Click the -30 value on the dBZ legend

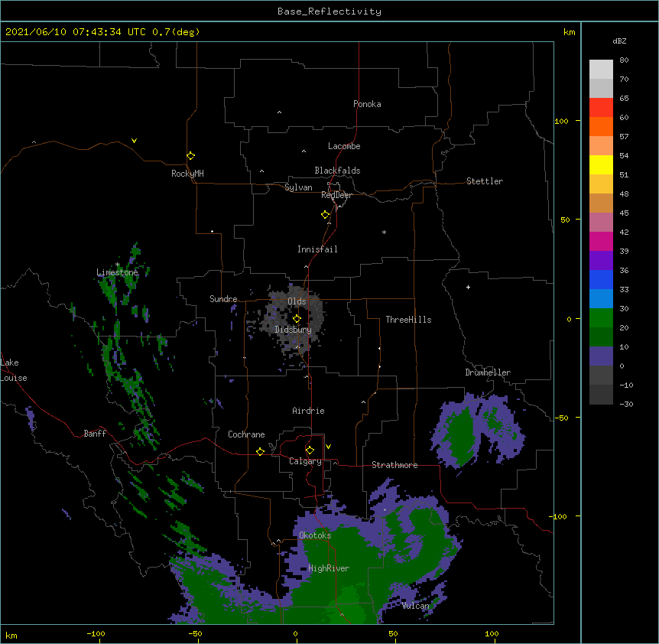point(626,404)
